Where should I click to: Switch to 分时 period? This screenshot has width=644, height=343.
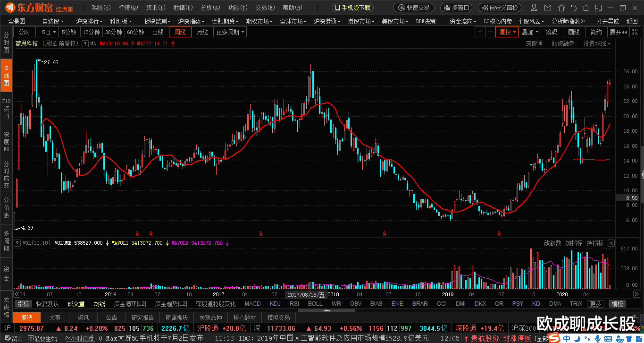[x=25, y=32]
